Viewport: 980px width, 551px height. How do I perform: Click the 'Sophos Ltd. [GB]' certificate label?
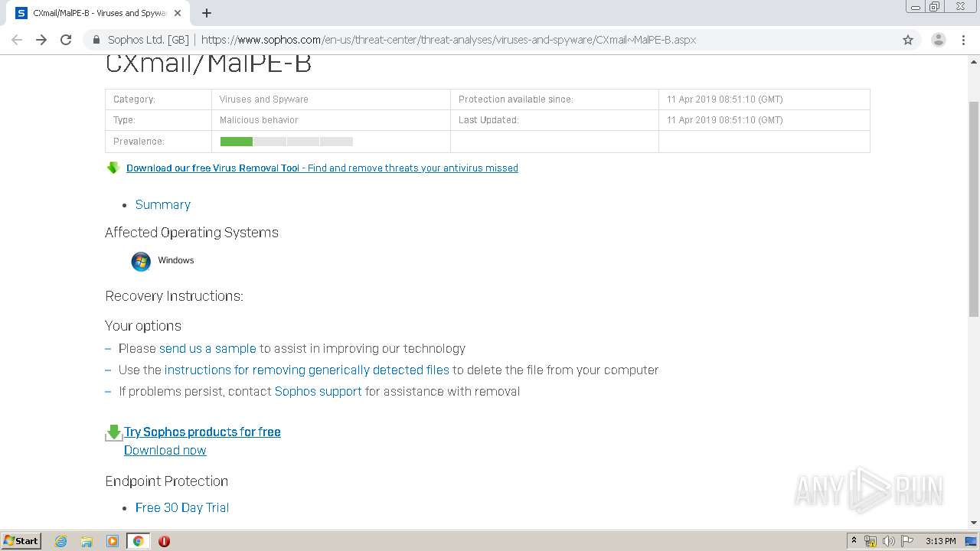tap(148, 40)
